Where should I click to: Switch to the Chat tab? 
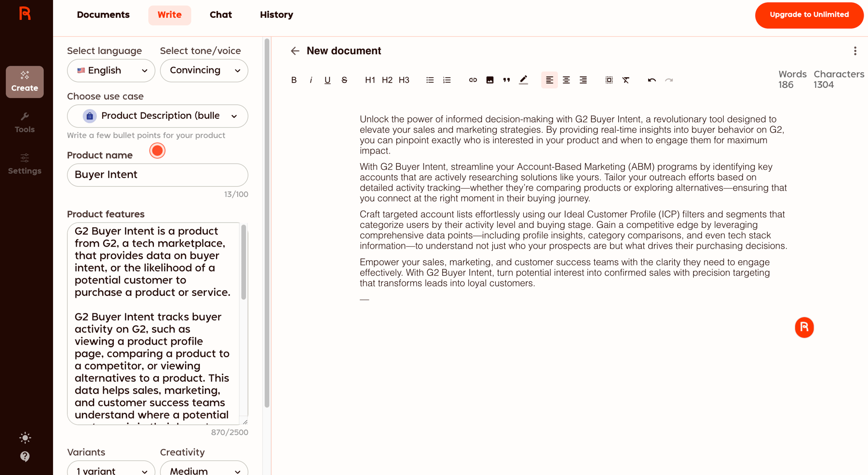[x=220, y=14]
